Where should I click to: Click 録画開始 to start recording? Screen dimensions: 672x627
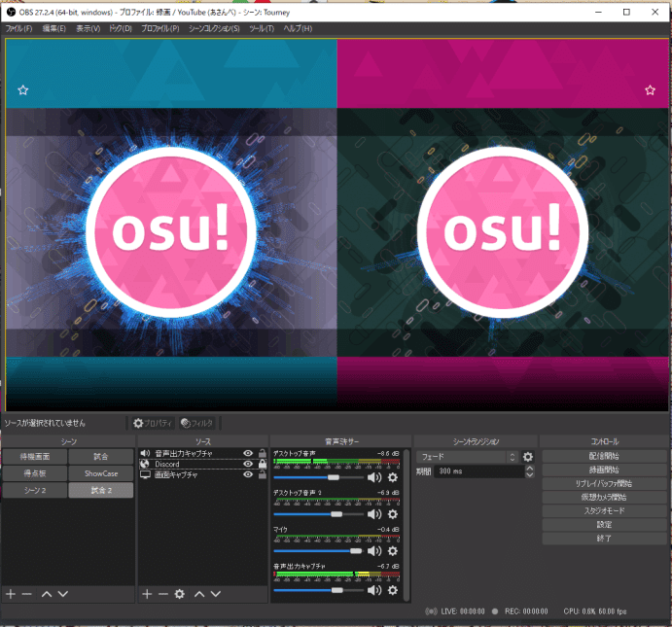(x=604, y=470)
